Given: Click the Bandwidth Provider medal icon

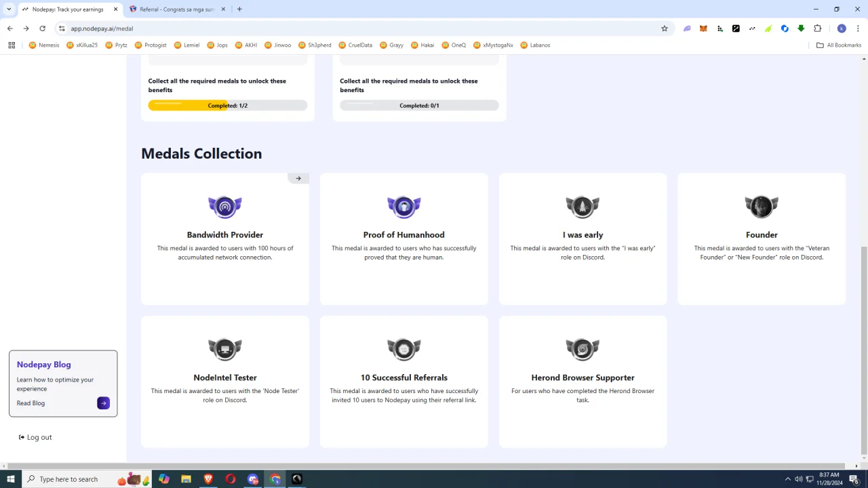Looking at the screenshot, I should [x=225, y=207].
